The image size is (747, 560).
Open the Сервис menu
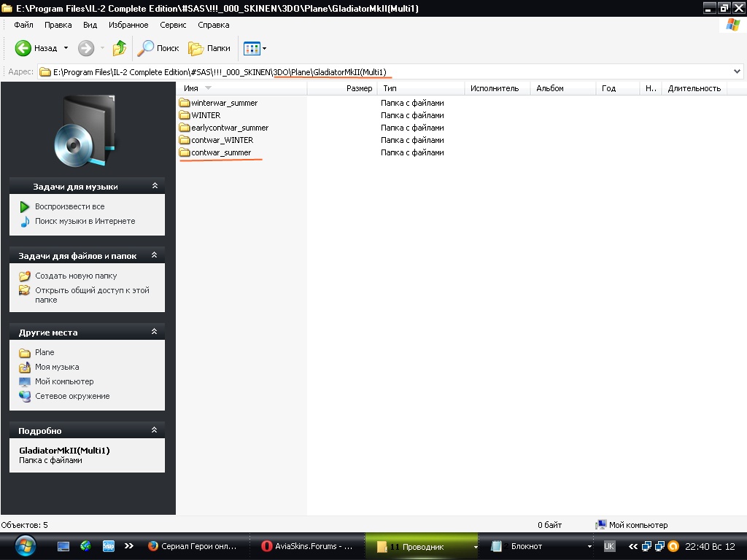tap(173, 25)
